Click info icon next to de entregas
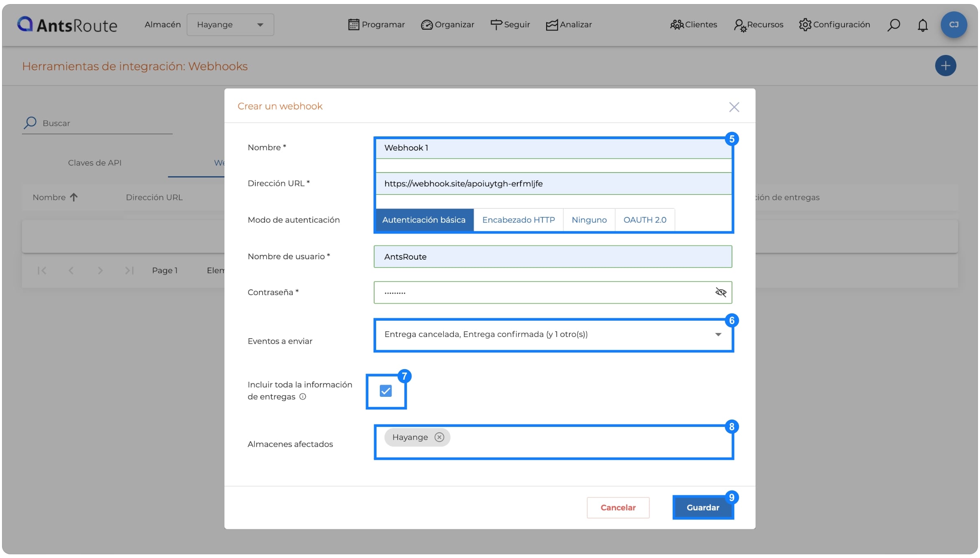This screenshot has width=980, height=558. pyautogui.click(x=303, y=397)
